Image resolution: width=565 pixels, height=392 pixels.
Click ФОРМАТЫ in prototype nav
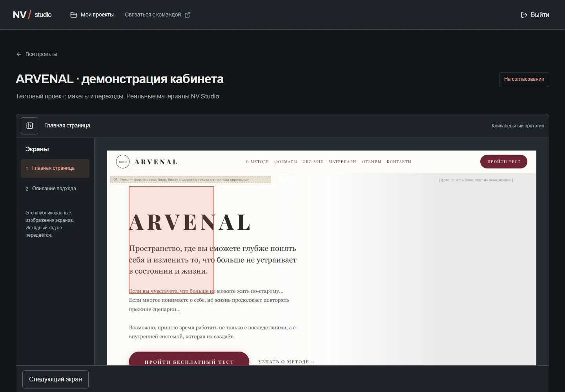pyautogui.click(x=286, y=162)
